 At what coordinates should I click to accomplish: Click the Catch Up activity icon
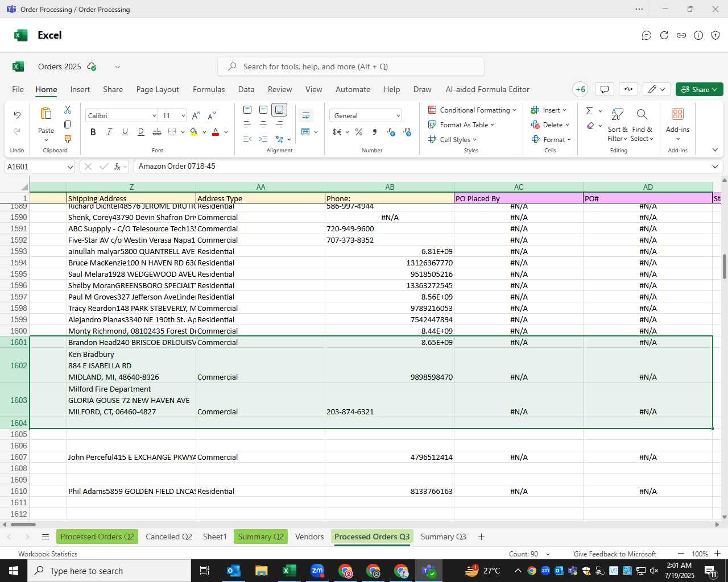(x=628, y=89)
